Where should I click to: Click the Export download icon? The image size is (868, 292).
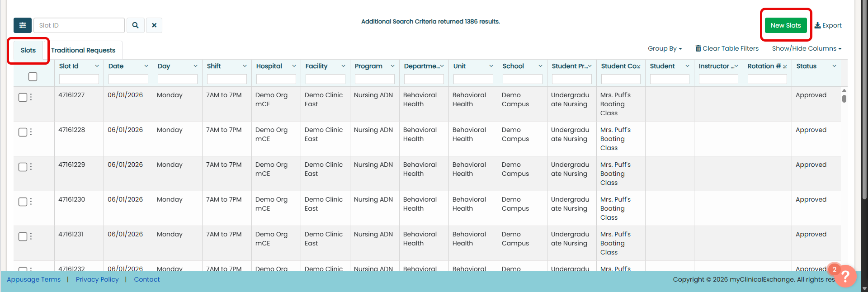(x=818, y=25)
